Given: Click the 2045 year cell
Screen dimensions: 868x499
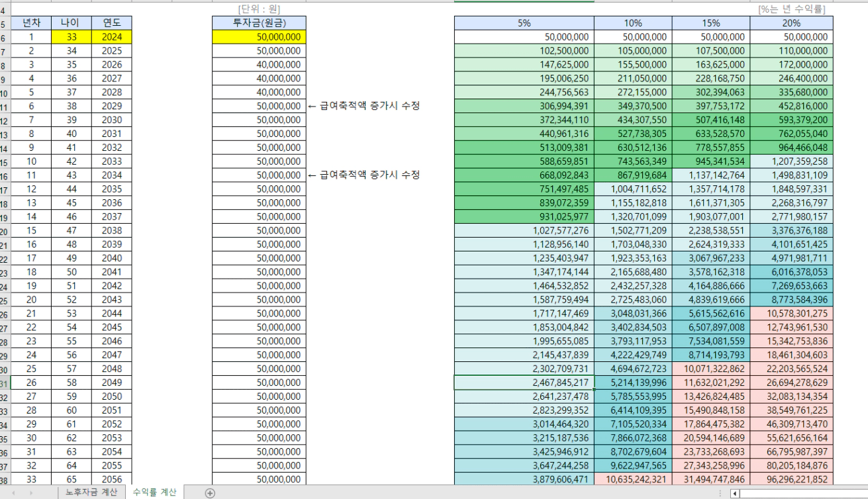Looking at the screenshot, I should pos(112,328).
